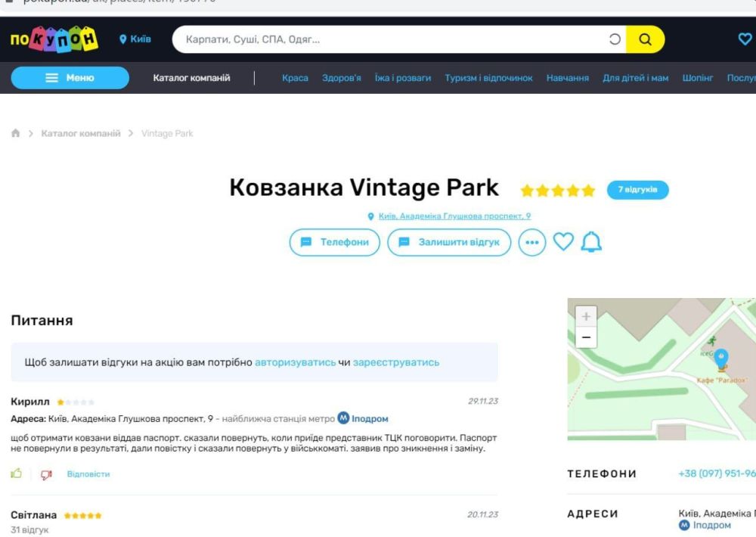This screenshot has height=537, width=756.
Task: Add Vintage Park to favorites heart
Action: tap(563, 242)
